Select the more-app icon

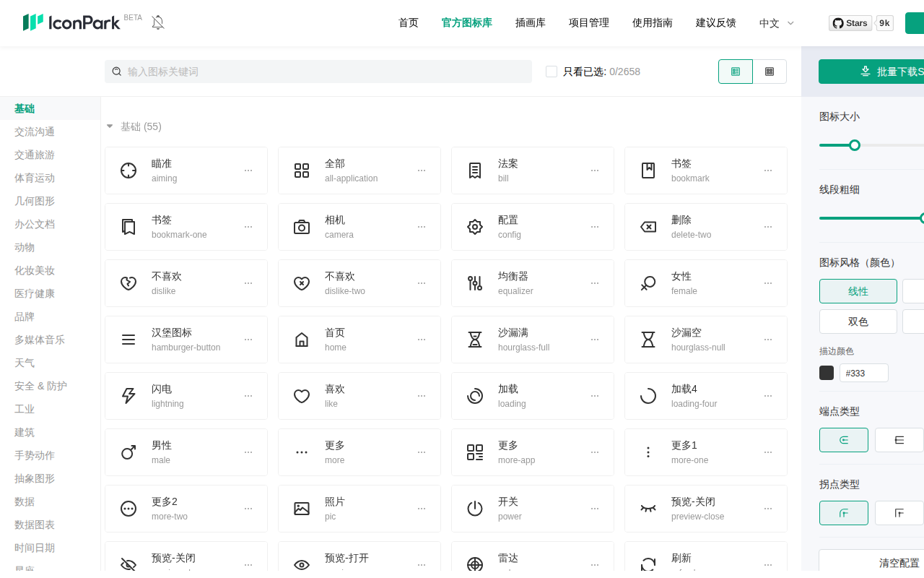tap(475, 452)
